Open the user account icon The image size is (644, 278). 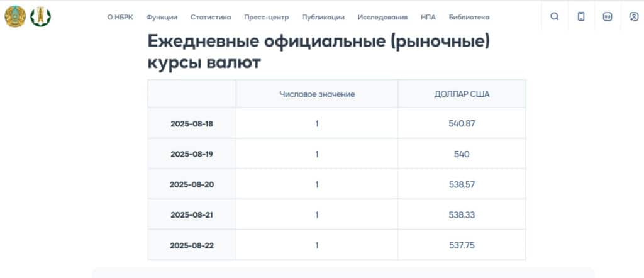point(634,17)
